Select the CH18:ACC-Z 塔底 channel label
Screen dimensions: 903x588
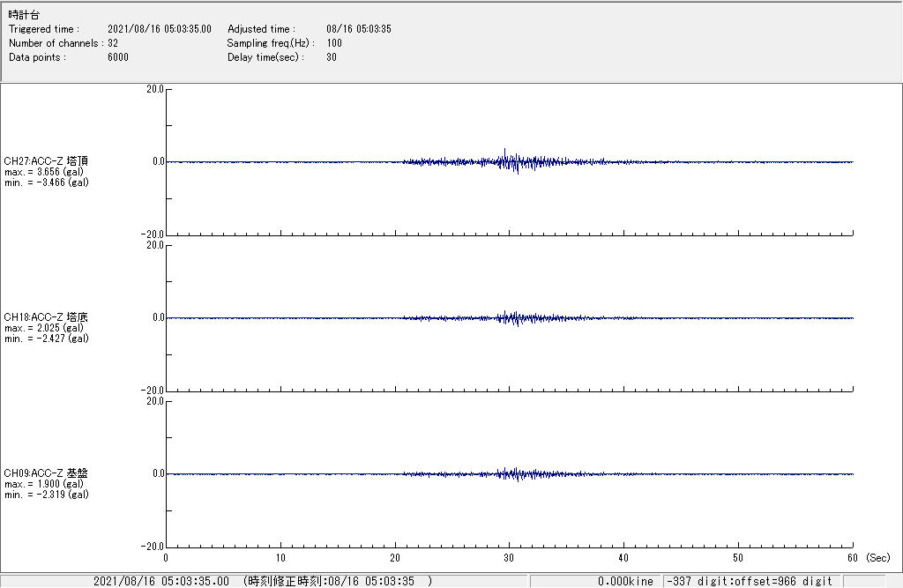pyautogui.click(x=46, y=317)
